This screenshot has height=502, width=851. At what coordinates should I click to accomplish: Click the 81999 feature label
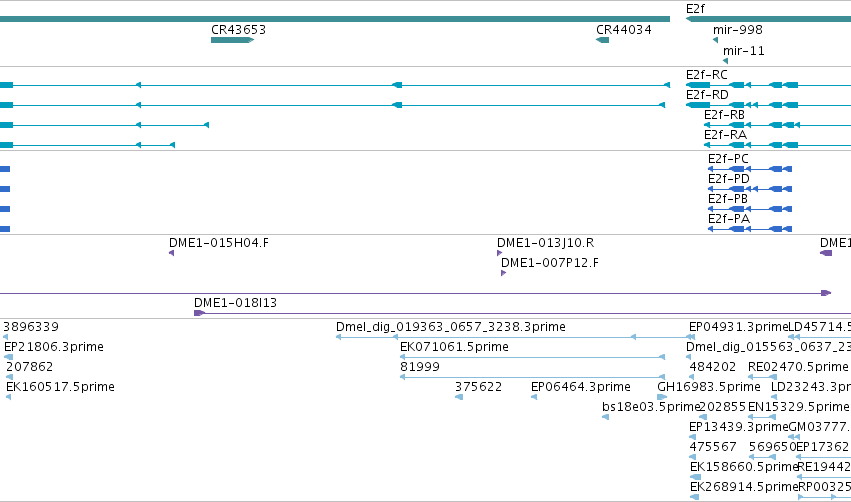[x=420, y=367]
